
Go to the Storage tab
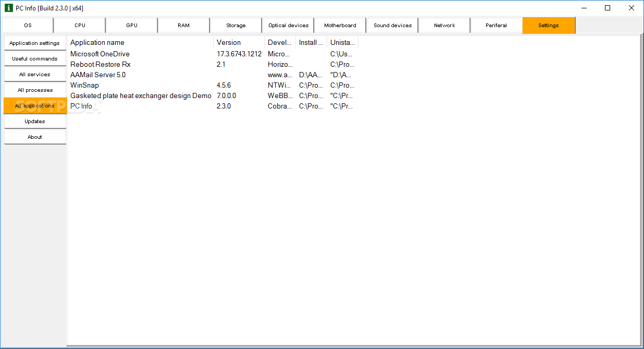236,25
